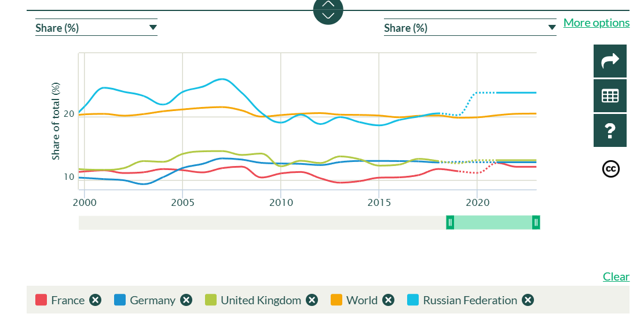Click the Creative Commons license icon
The width and height of the screenshot is (644, 332).
(610, 168)
